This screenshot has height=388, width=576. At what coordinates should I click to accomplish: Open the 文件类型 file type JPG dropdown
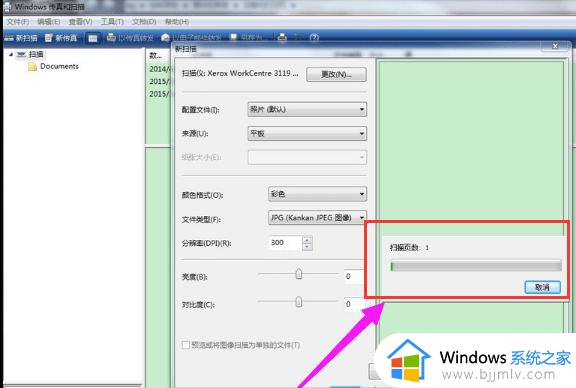(317, 218)
